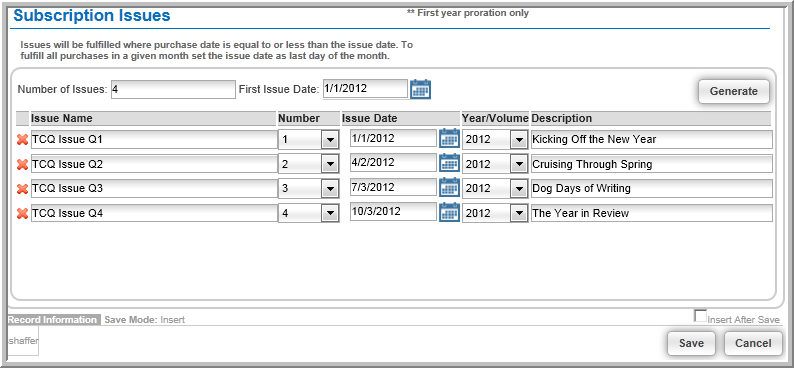Cancel the subscription issues dialog
The width and height of the screenshot is (794, 368).
pyautogui.click(x=753, y=343)
